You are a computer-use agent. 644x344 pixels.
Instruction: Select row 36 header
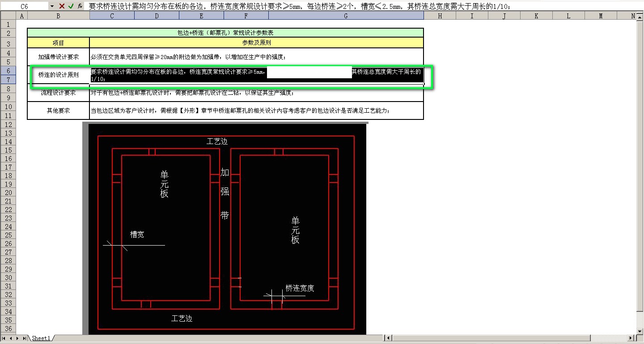pos(8,328)
